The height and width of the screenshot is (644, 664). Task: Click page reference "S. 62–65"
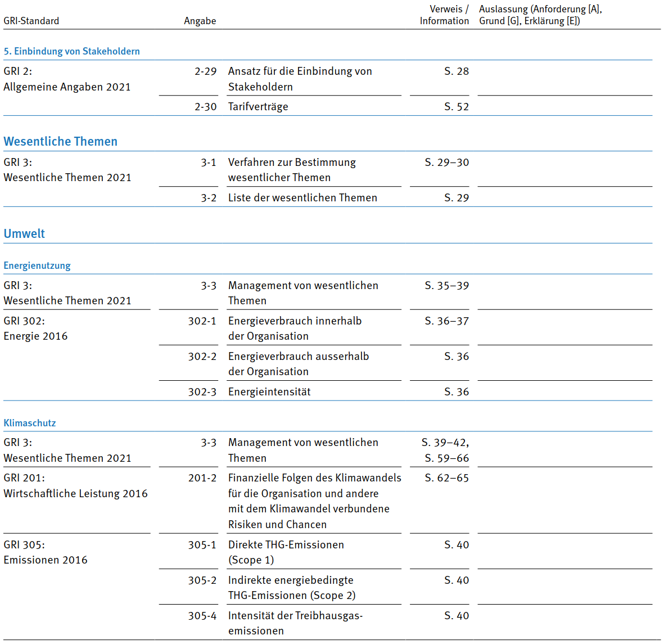pos(446,478)
